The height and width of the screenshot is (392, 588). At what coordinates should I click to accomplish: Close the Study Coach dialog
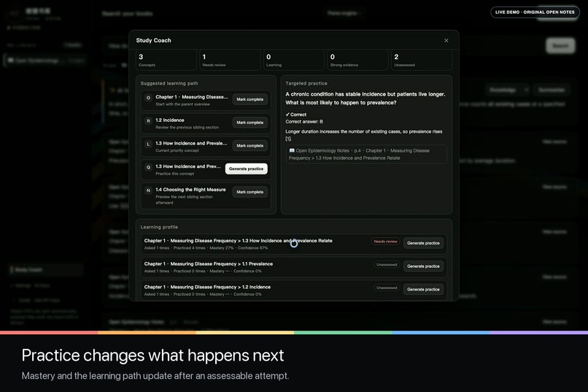click(446, 40)
